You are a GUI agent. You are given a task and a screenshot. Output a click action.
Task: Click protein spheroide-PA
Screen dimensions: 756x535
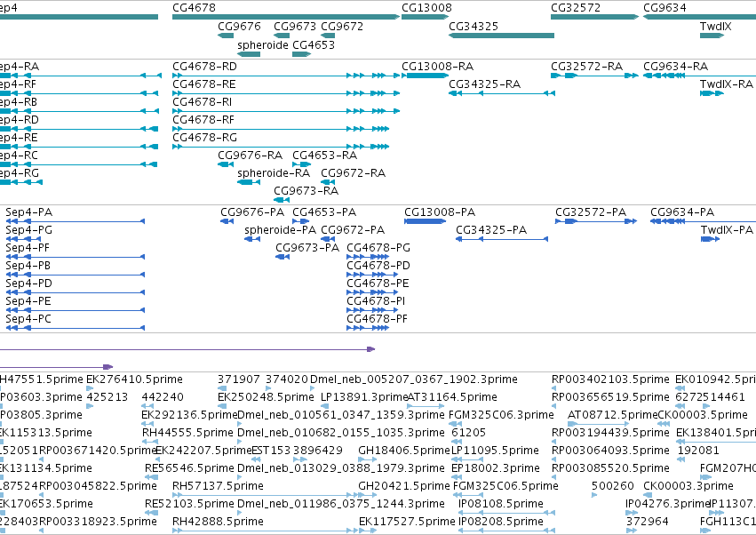click(x=280, y=230)
